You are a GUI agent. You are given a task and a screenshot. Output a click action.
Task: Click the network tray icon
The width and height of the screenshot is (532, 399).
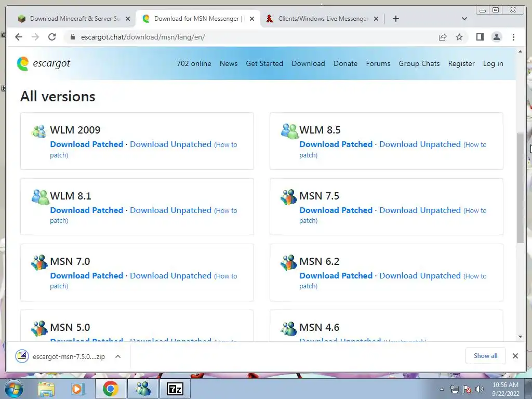click(x=454, y=389)
